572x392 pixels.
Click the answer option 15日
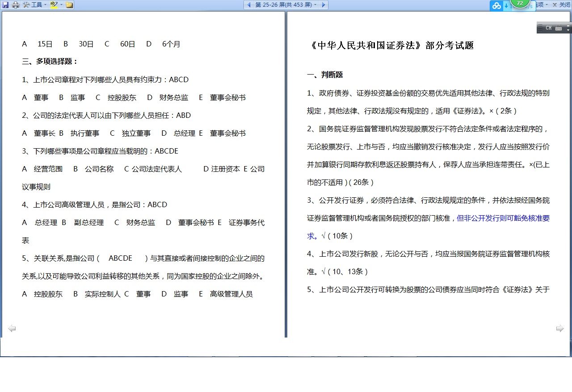[x=45, y=44]
